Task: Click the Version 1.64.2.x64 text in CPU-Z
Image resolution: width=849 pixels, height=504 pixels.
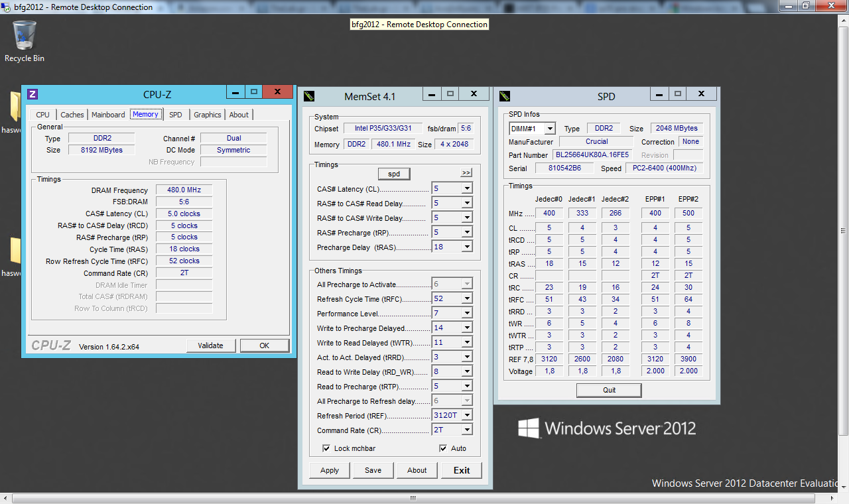Action: pos(109,347)
